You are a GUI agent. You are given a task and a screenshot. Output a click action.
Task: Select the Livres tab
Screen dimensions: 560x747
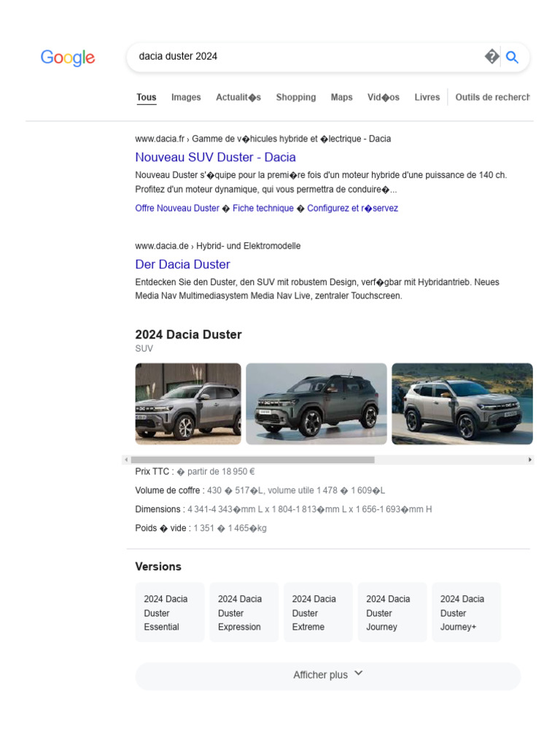[x=427, y=97]
